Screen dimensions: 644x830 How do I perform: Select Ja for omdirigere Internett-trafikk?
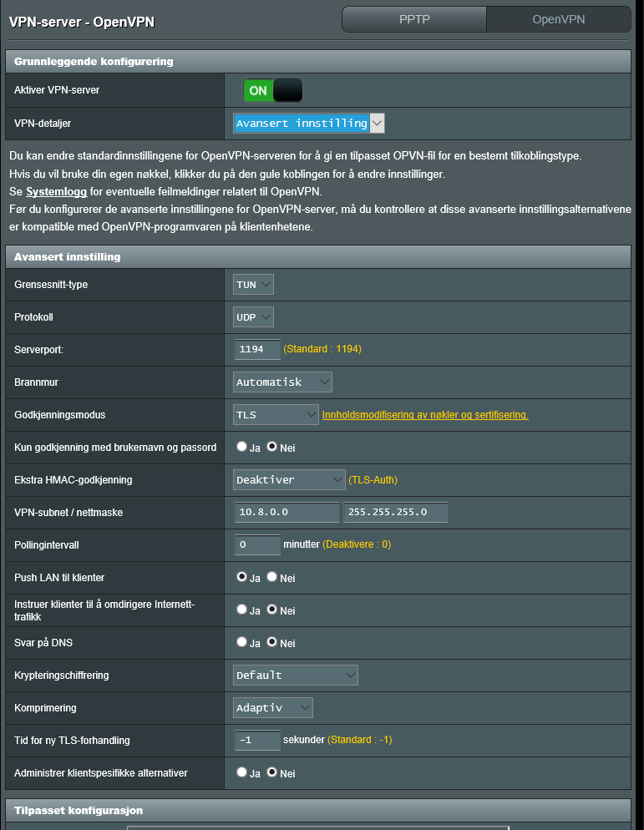pos(241,610)
